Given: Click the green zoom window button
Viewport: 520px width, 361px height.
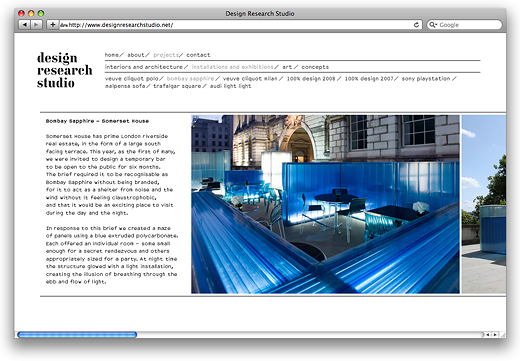Looking at the screenshot, I should [41, 13].
